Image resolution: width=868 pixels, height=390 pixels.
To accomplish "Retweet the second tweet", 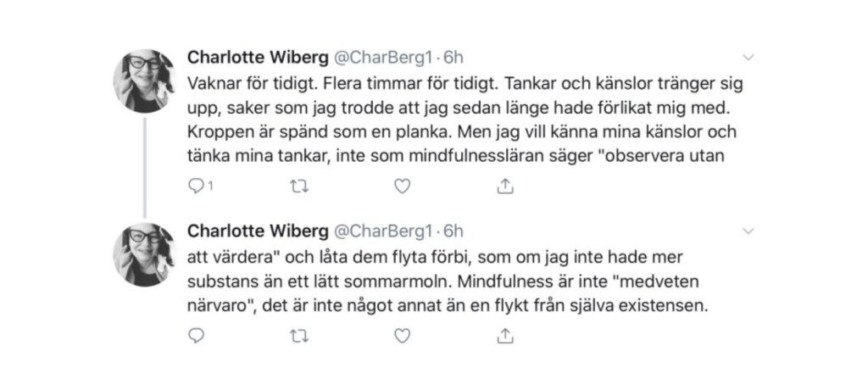I will tap(298, 337).
